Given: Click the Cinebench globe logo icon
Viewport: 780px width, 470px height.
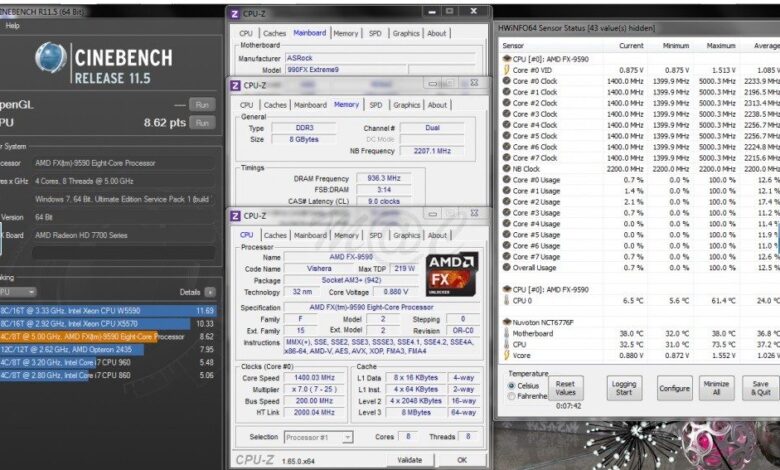Looking at the screenshot, I should click(x=51, y=57).
